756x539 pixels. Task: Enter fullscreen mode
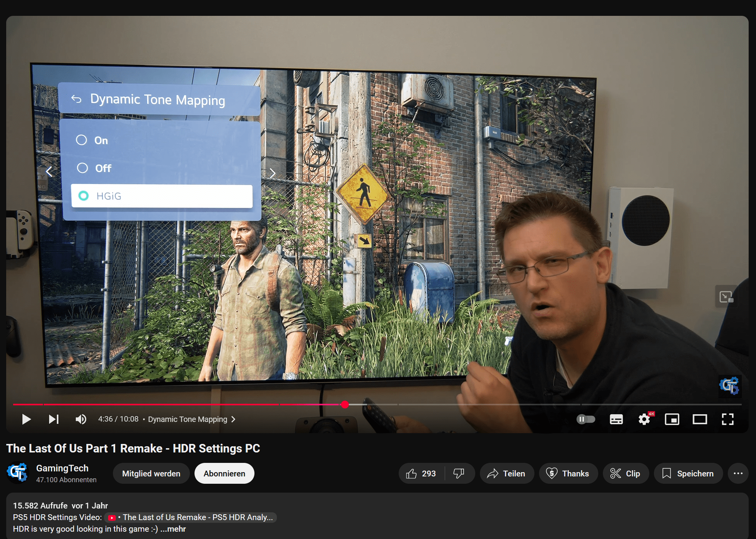coord(728,419)
